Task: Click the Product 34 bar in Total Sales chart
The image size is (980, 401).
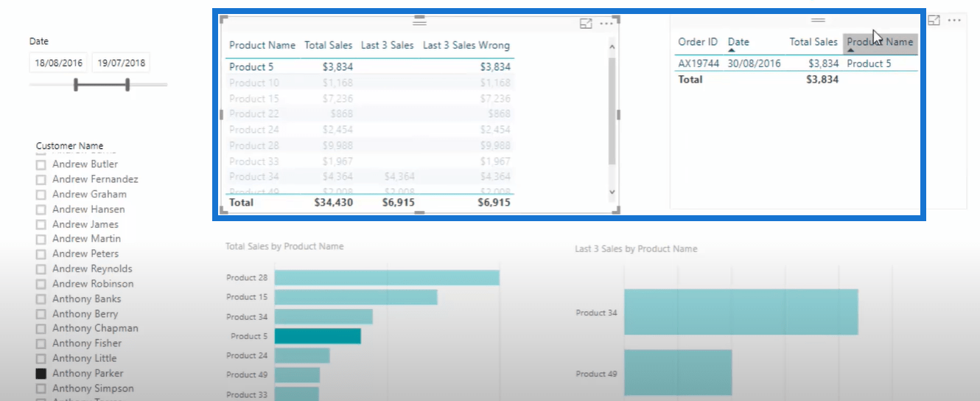Action: (x=323, y=317)
